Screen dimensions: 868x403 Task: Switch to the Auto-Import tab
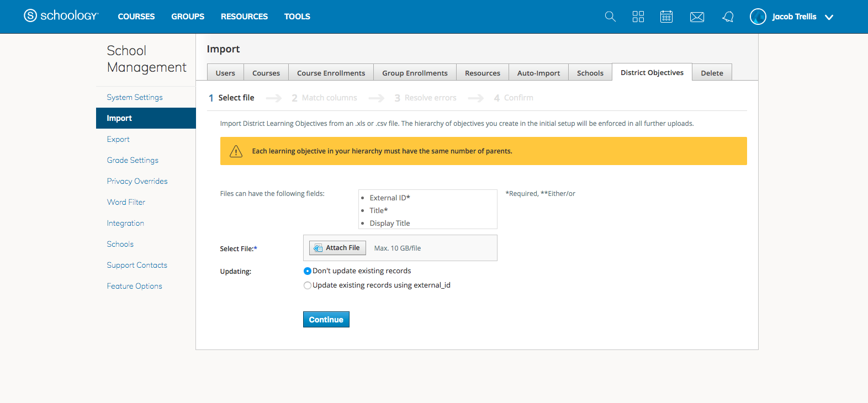(538, 73)
